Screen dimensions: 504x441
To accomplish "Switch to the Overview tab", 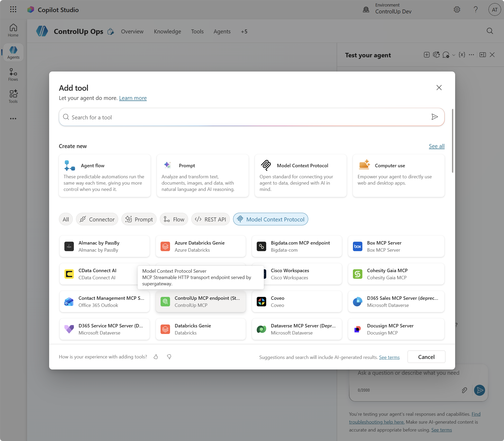I will pos(132,32).
